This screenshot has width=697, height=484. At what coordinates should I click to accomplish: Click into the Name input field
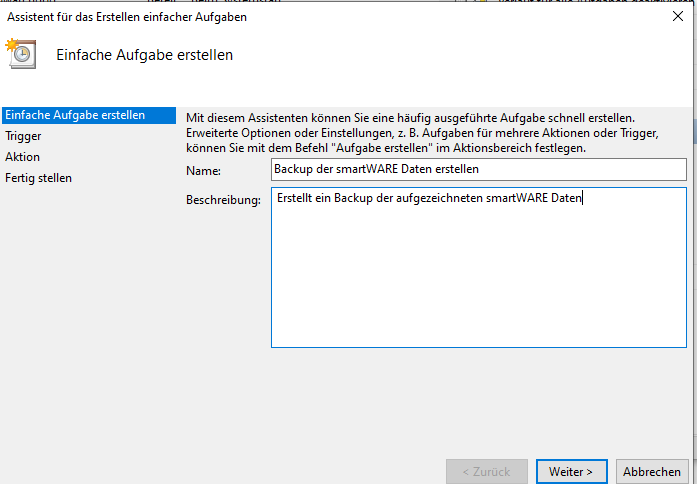click(x=478, y=170)
